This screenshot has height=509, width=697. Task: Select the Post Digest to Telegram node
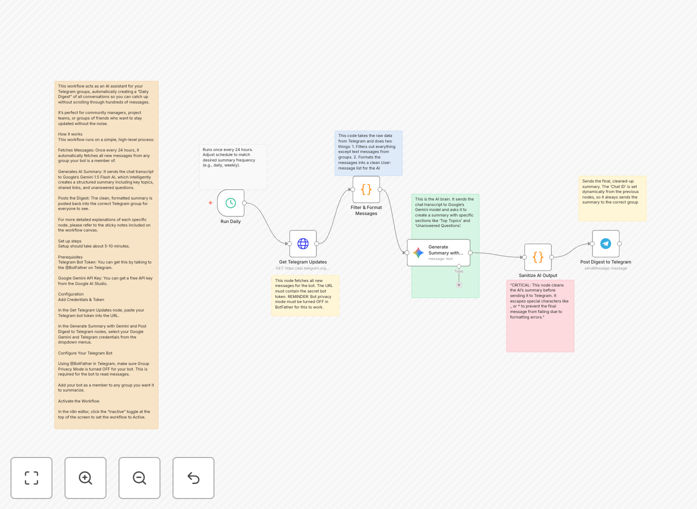tap(605, 244)
